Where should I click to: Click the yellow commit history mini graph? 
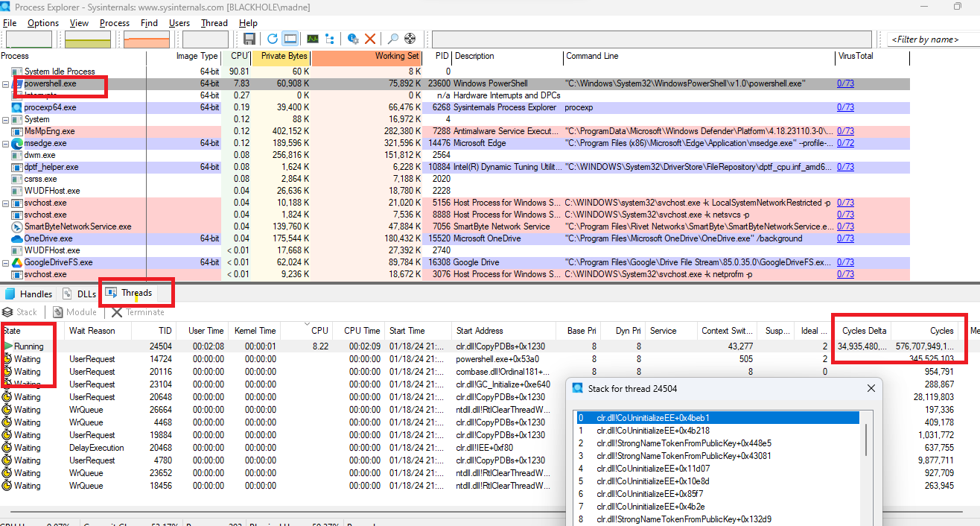[x=88, y=39]
